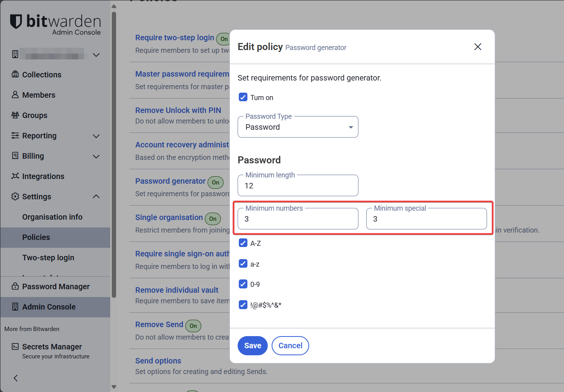Screen dimensions: 564x392
Task: Open Require two-step login policy
Action: click(x=175, y=38)
